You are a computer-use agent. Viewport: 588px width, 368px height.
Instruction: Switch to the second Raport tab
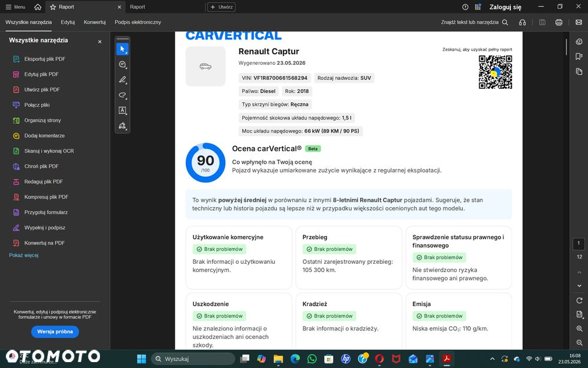coord(137,6)
